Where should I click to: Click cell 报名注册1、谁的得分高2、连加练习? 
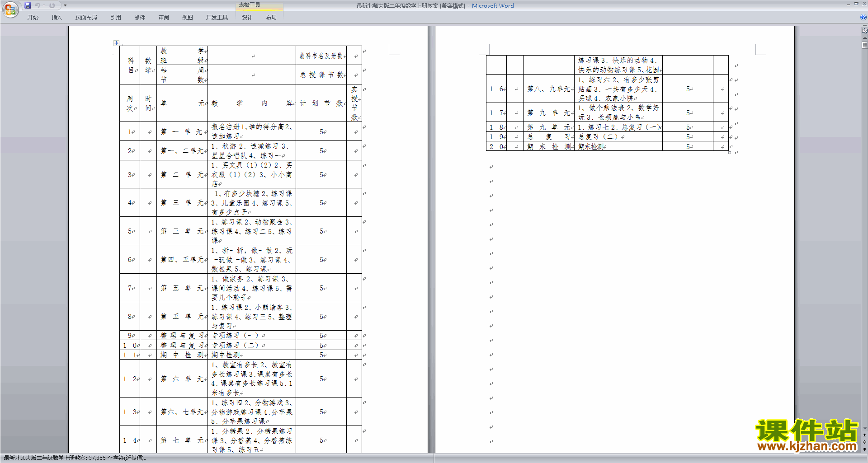252,131
